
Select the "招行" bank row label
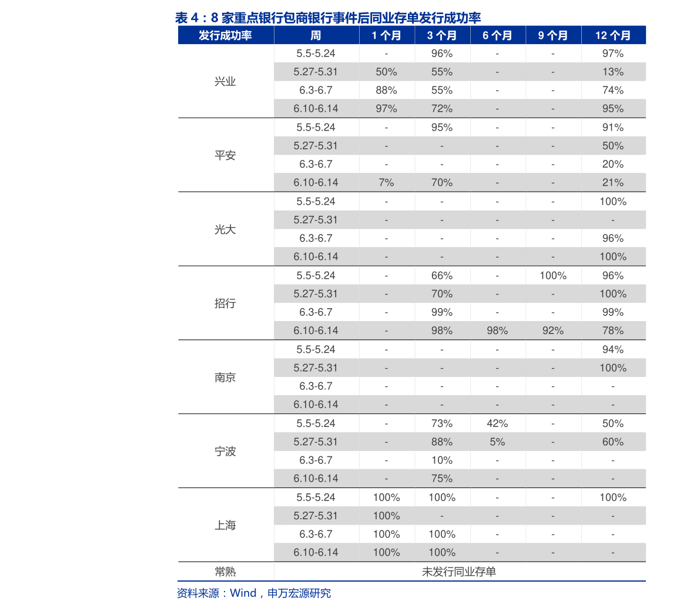pyautogui.click(x=225, y=303)
